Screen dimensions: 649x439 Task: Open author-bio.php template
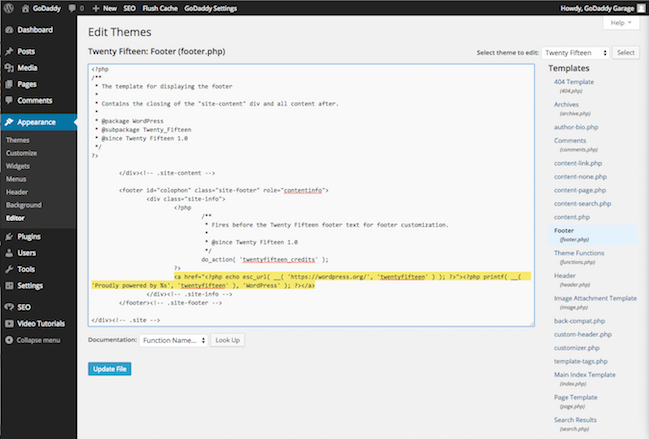pos(576,127)
